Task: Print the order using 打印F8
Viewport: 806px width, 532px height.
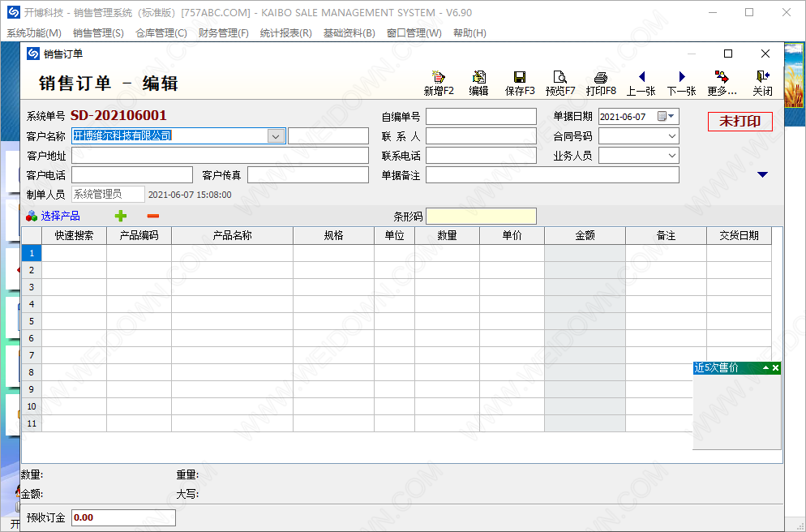Action: 600,83
